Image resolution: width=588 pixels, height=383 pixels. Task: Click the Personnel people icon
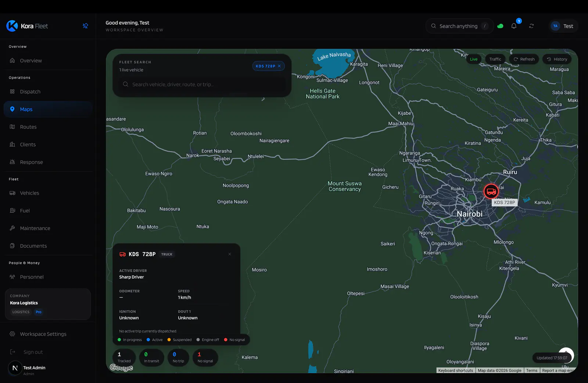tap(12, 277)
